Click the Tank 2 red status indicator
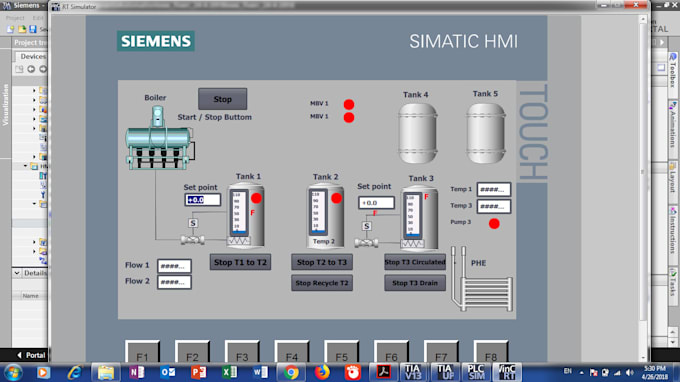Screen dimensions: 680x382 [x=337, y=198]
